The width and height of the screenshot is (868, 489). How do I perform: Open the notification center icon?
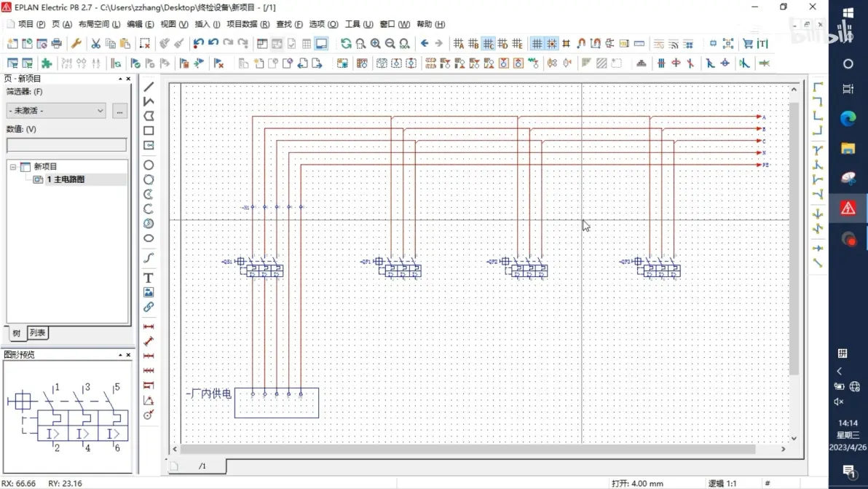coord(848,471)
